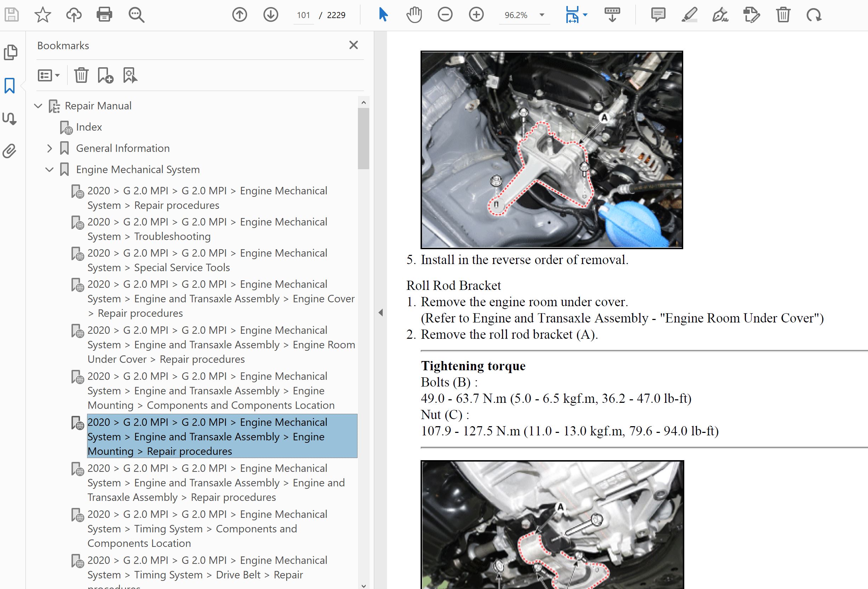Viewport: 868px width, 589px height.
Task: Expand the General Information bookmark
Action: (x=50, y=148)
